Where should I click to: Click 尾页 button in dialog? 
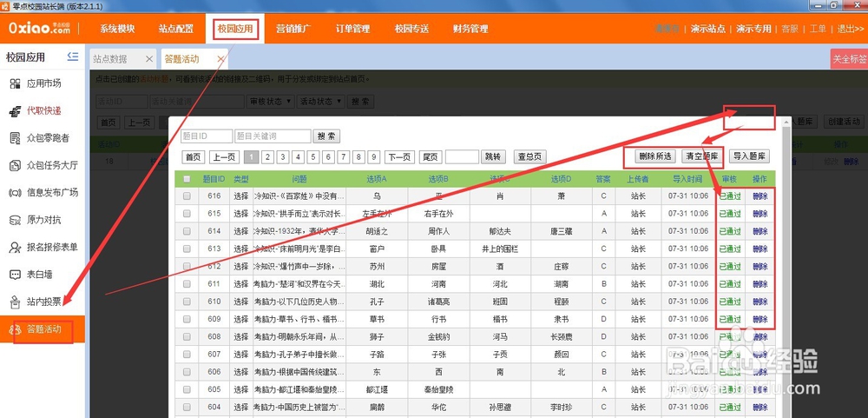click(431, 157)
